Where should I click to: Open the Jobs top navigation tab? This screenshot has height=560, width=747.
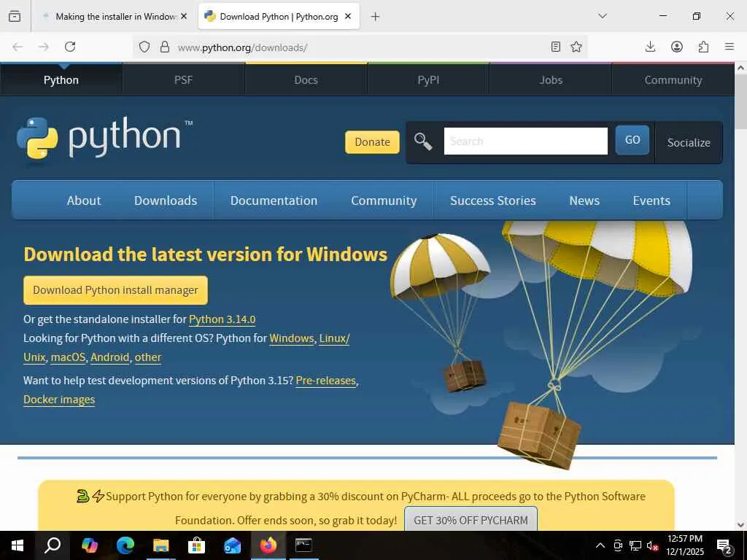(x=551, y=80)
